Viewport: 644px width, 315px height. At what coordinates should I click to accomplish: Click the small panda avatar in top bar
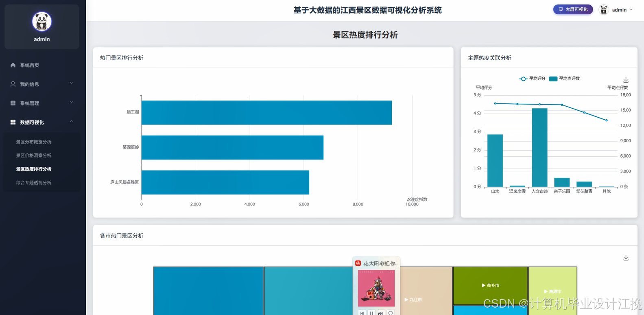click(x=604, y=9)
